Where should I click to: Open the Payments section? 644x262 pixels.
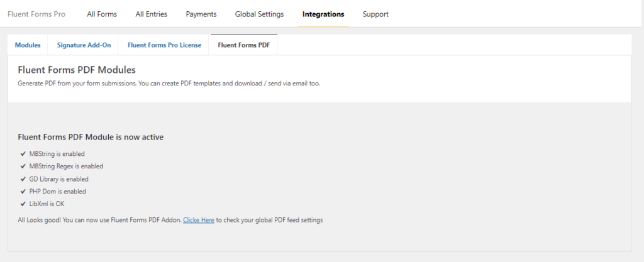[201, 14]
